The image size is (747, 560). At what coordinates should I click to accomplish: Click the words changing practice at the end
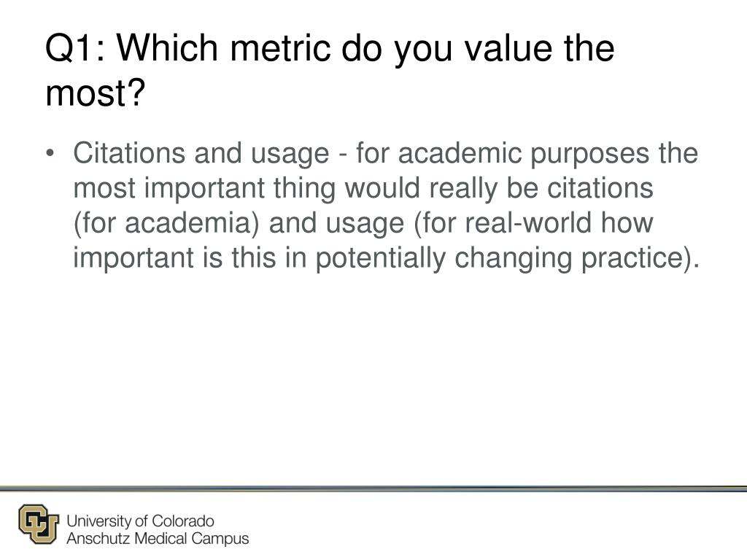576,257
